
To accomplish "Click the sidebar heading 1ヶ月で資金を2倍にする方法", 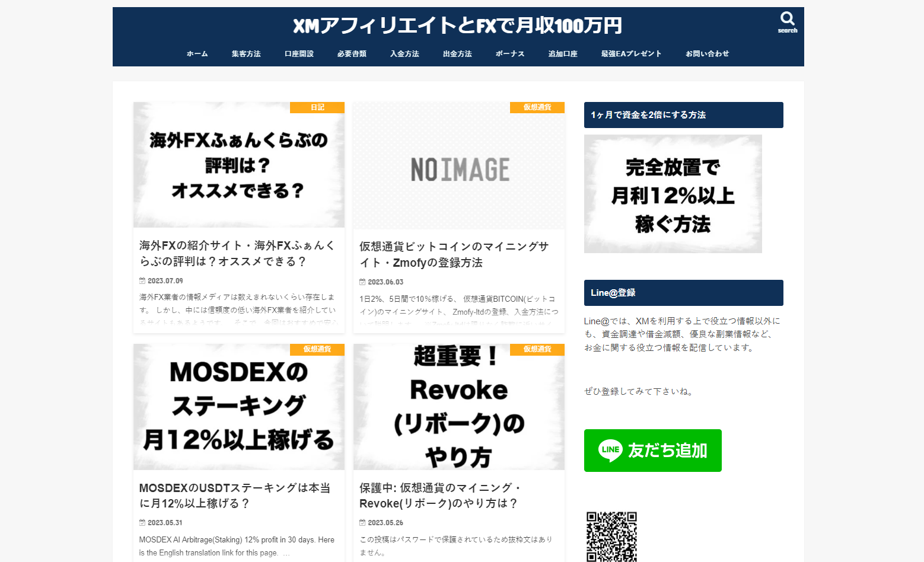I will point(684,115).
